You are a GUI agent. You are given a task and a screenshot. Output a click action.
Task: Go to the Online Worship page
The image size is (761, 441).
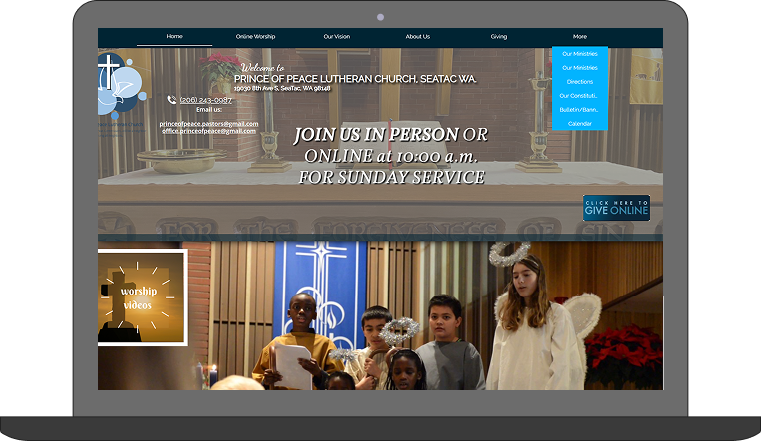tap(255, 37)
